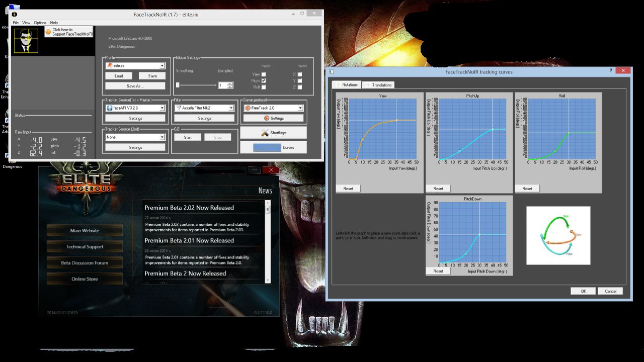Select PitchUp curve point at input 40
The width and height of the screenshot is (644, 362).
pos(493,129)
